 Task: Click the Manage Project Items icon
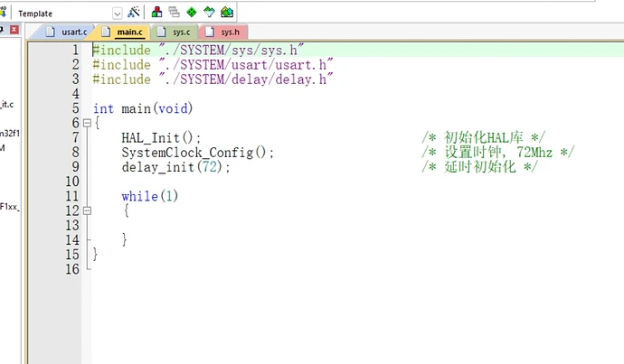[x=157, y=13]
